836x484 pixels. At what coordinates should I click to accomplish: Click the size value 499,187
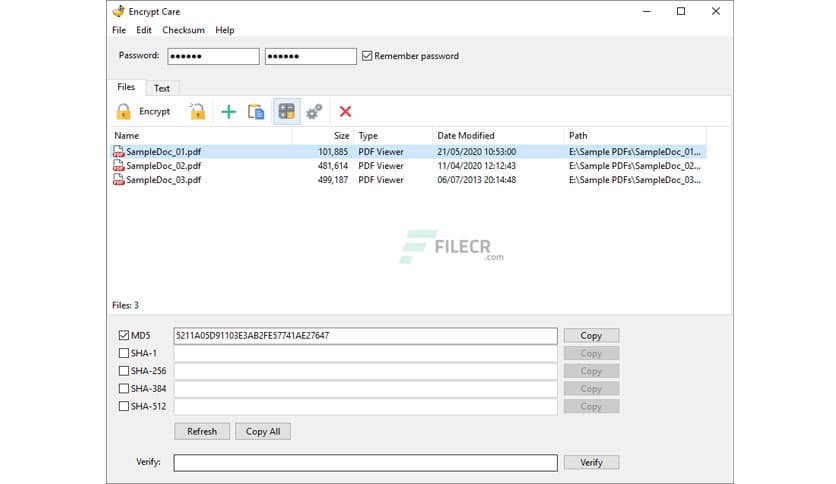(x=333, y=180)
